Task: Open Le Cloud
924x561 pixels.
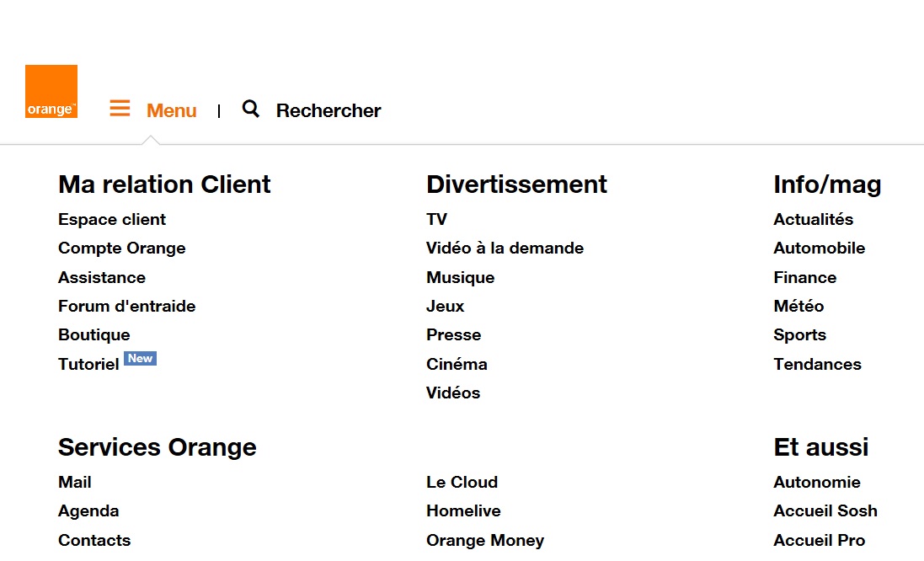Action: (462, 482)
